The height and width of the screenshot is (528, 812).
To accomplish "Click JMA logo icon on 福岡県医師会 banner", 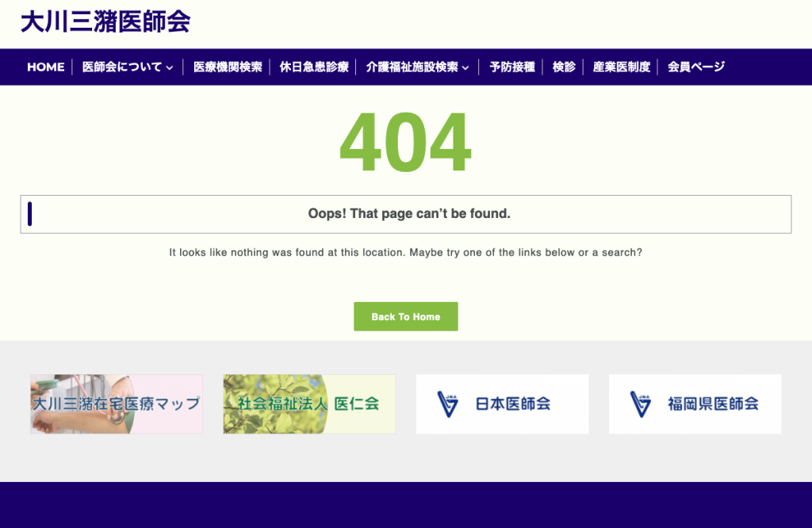I will pos(641,404).
